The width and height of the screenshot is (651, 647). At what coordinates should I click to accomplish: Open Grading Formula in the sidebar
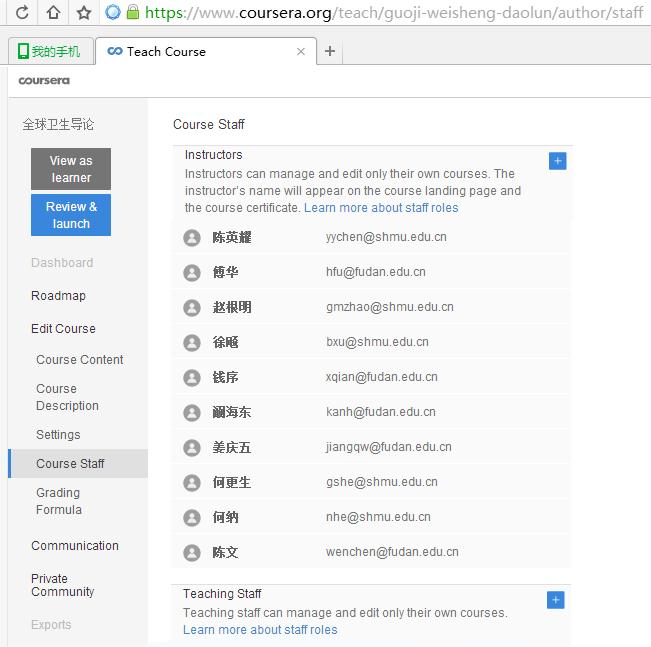59,501
